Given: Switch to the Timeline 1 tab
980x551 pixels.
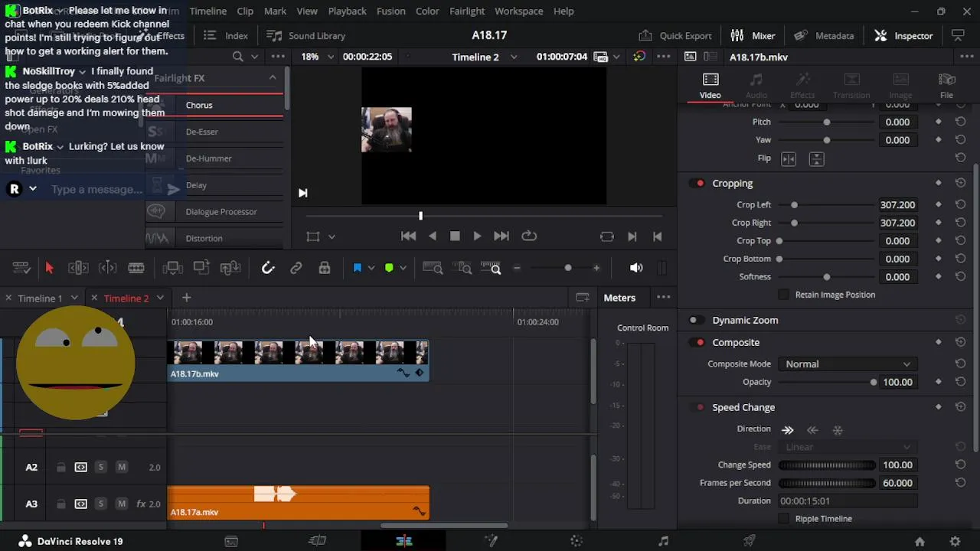Looking at the screenshot, I should 40,298.
